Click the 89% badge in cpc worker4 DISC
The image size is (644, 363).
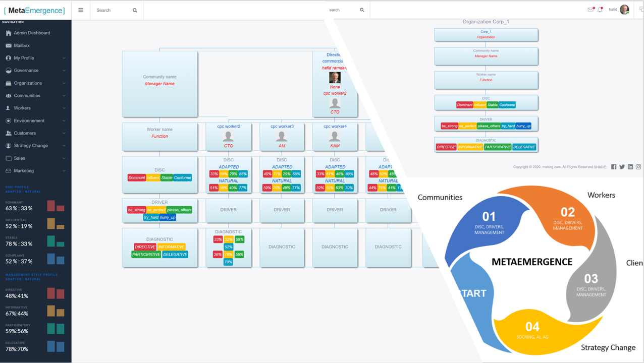(x=349, y=174)
